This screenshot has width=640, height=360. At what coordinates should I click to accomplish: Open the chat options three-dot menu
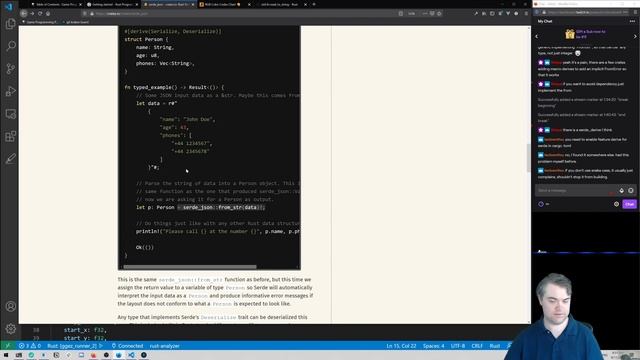pyautogui.click(x=632, y=21)
